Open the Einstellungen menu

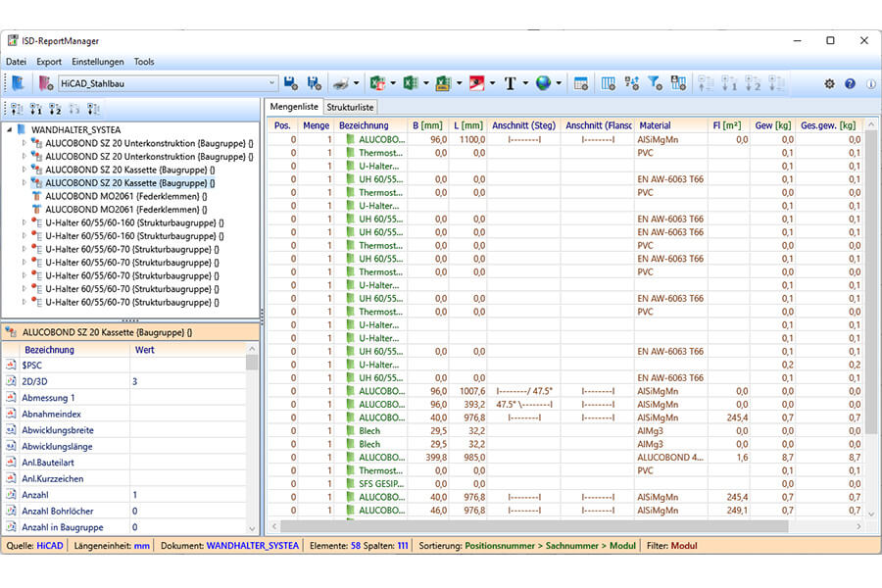[x=98, y=62]
